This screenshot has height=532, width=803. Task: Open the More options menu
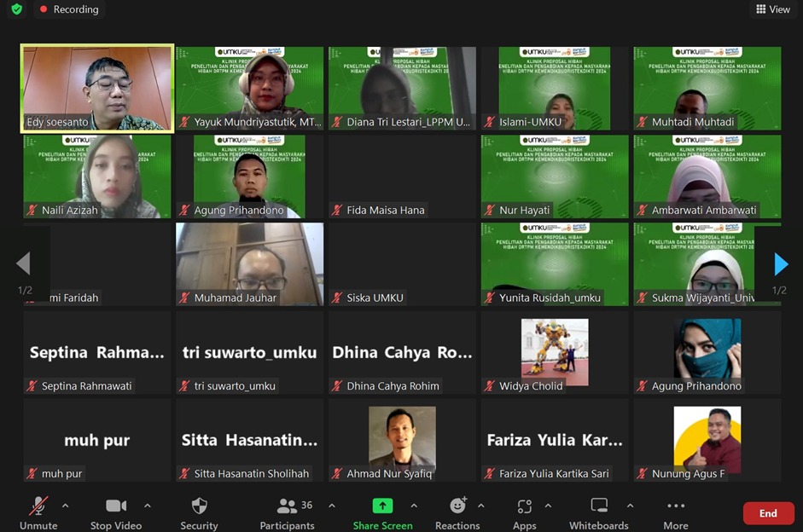pos(676,512)
